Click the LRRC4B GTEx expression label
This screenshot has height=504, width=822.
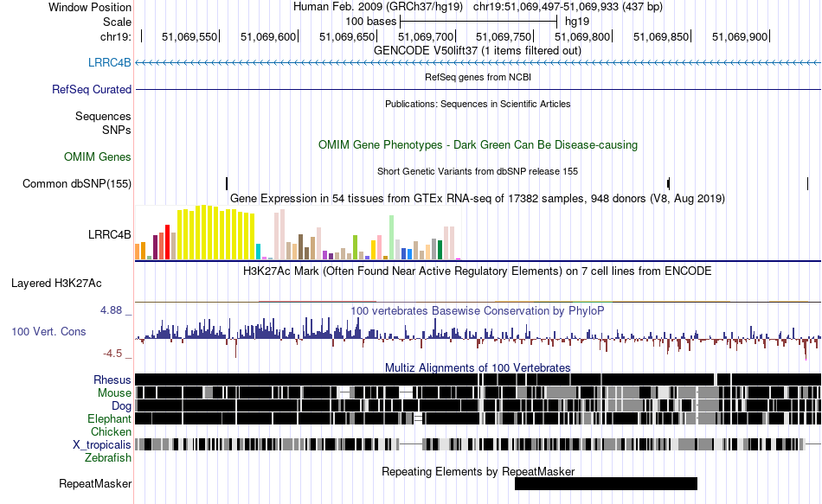point(110,235)
